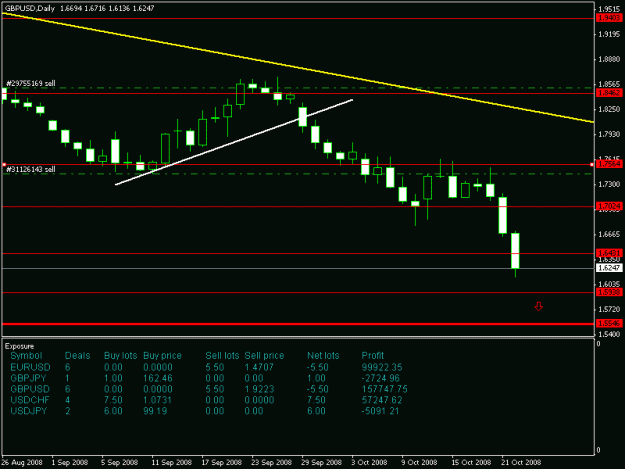Click the USDJPY net lots 6.00 cell
The width and height of the screenshot is (625, 469).
(x=316, y=411)
